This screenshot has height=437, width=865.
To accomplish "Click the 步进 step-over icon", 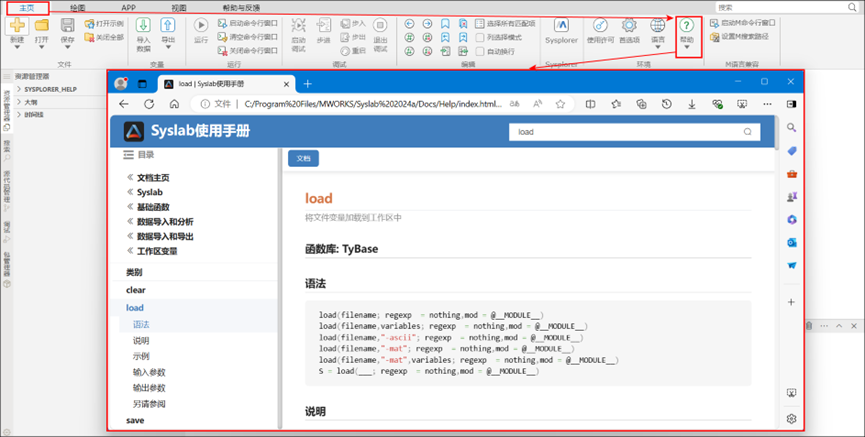I will click(323, 25).
